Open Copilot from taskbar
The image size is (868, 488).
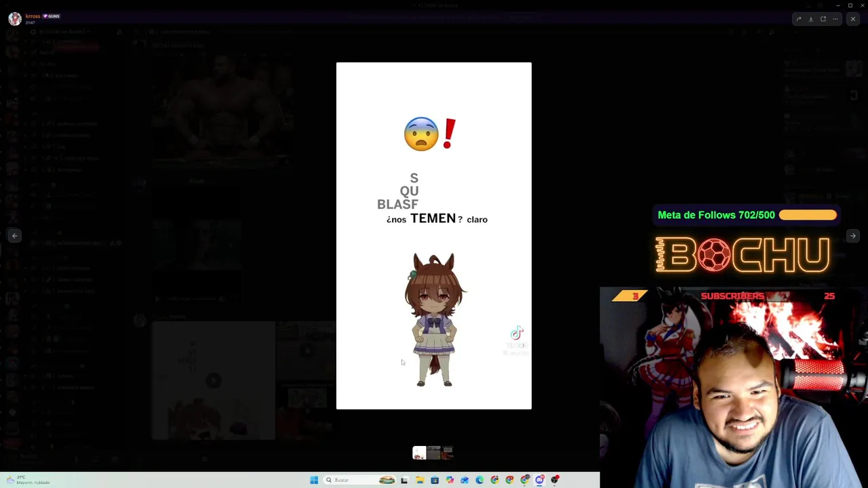[x=450, y=480]
